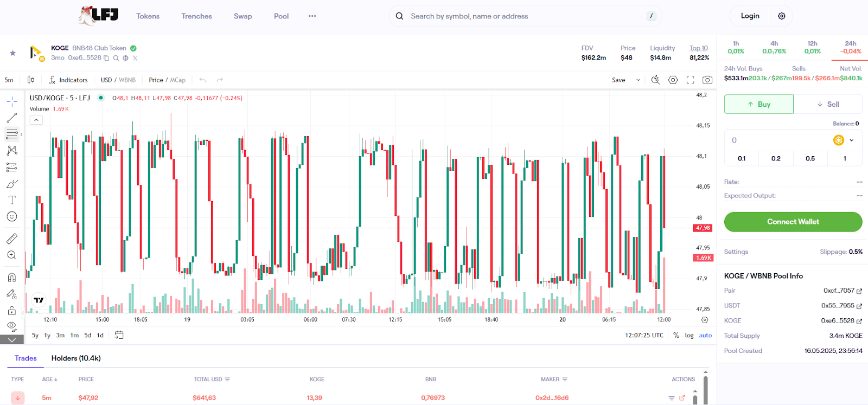The height and width of the screenshot is (405, 868).
Task: Take a chart snapshot with the camera icon
Action: tap(707, 80)
